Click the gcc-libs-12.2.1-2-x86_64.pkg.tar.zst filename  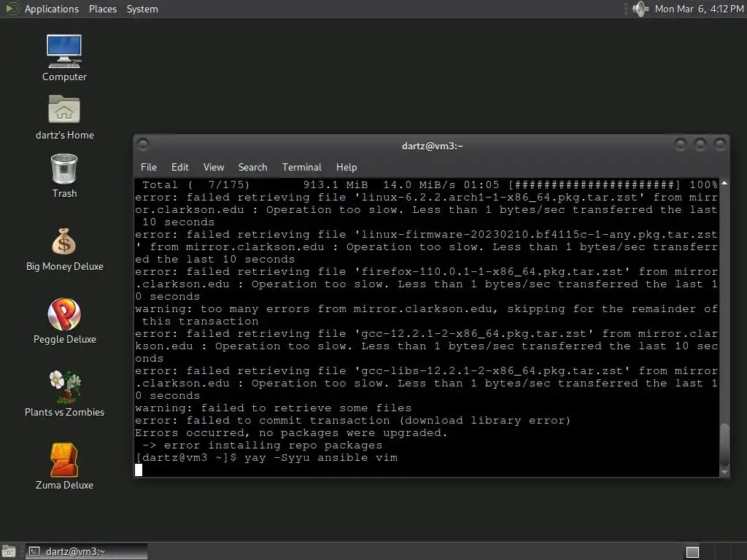492,371
